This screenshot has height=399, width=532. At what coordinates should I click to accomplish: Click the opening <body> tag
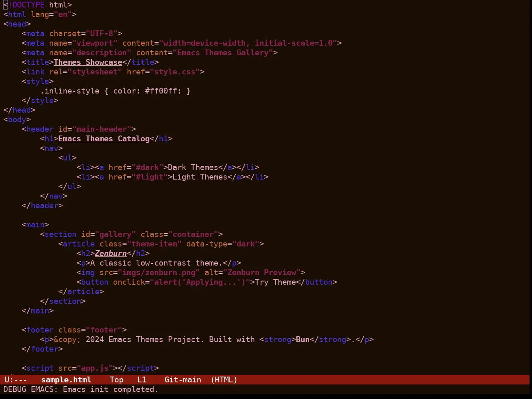pyautogui.click(x=17, y=119)
